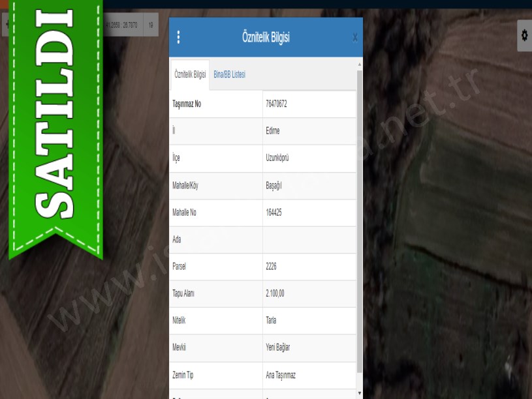Click the map coordinates display in toolbar

coord(121,25)
